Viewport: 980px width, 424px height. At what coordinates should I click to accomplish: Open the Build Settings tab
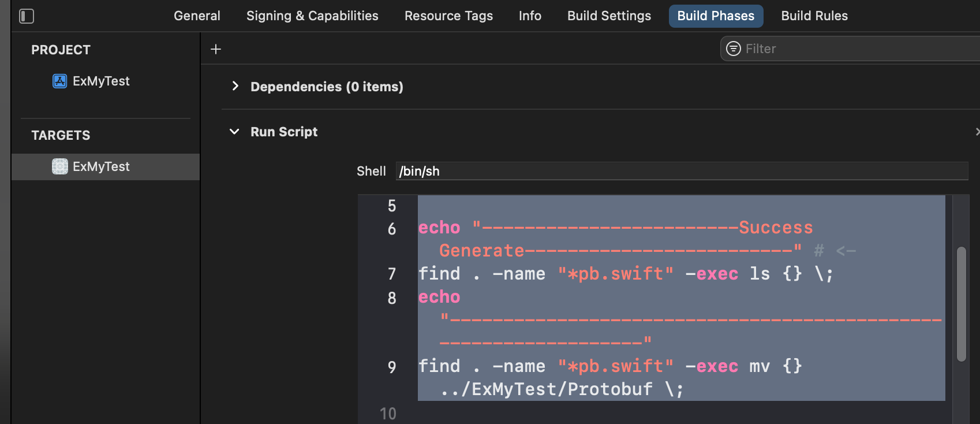(x=609, y=16)
